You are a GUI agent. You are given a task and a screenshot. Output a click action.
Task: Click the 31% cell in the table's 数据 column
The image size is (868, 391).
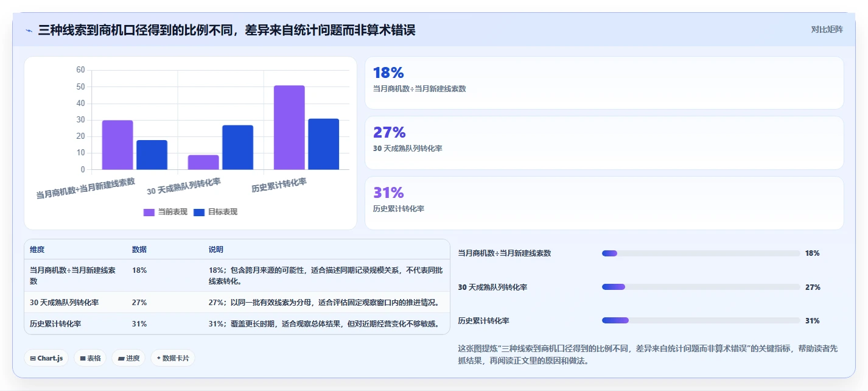click(139, 323)
